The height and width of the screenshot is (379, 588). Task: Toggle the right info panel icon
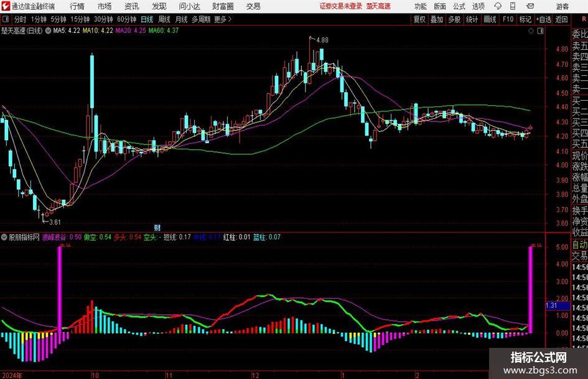[540, 30]
